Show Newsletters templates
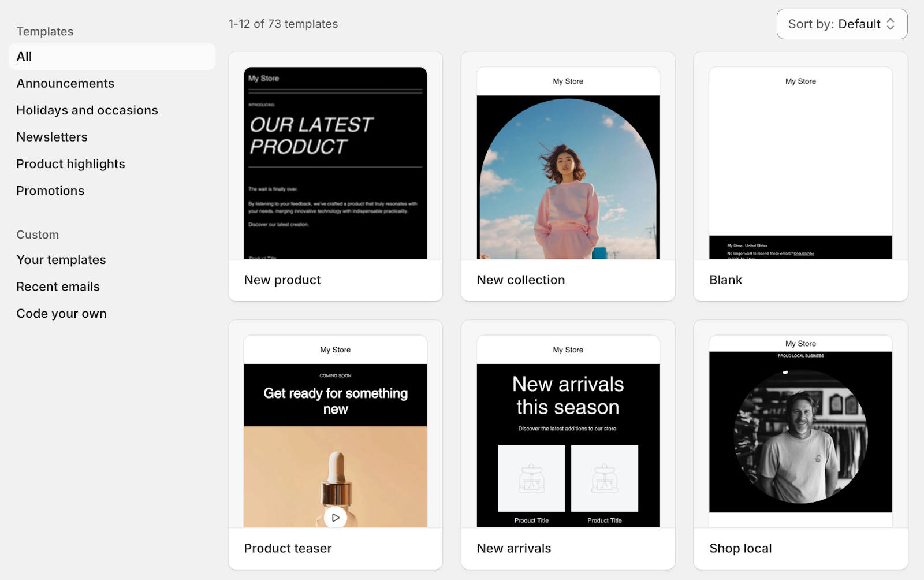The width and height of the screenshot is (924, 580). (52, 137)
